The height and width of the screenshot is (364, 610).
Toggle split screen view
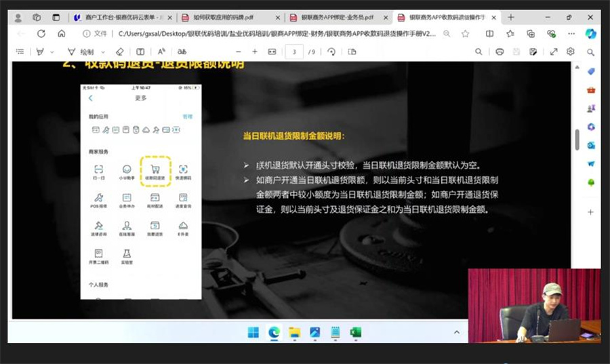pos(490,33)
